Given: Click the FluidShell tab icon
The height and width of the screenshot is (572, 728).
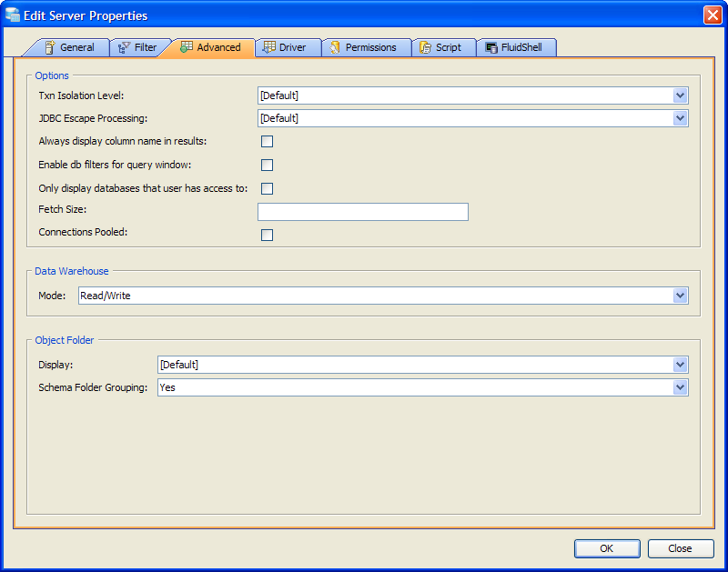Looking at the screenshot, I should pos(491,47).
